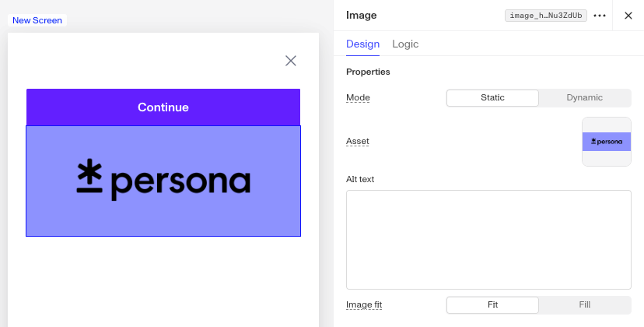Screen dimensions: 644x327
Task: Click the Image panel title
Action: [x=362, y=16]
